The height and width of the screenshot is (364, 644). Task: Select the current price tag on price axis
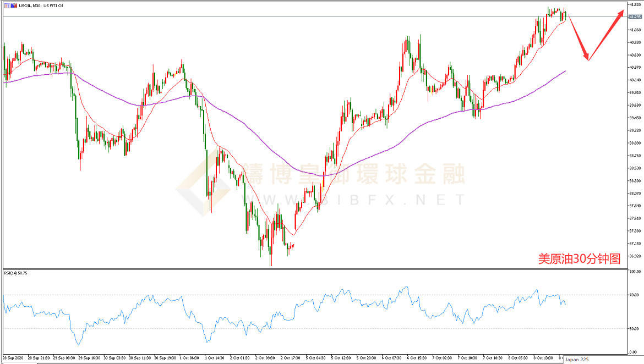click(634, 16)
